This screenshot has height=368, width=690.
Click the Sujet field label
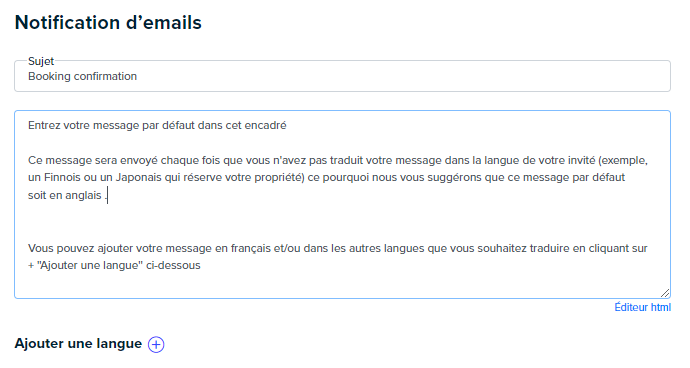click(41, 61)
